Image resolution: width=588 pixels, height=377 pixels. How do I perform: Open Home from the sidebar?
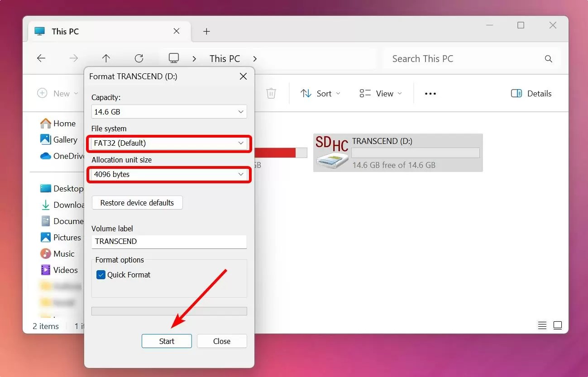(x=64, y=123)
